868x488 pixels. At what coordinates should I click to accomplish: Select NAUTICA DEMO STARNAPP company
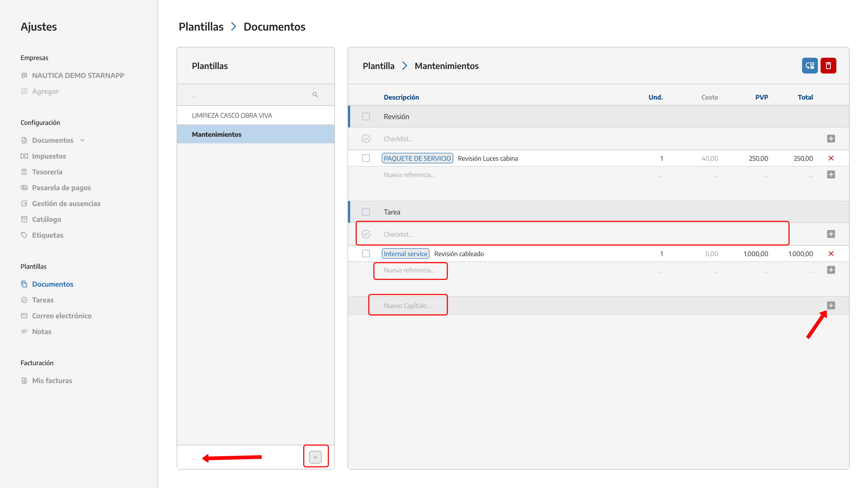click(78, 75)
